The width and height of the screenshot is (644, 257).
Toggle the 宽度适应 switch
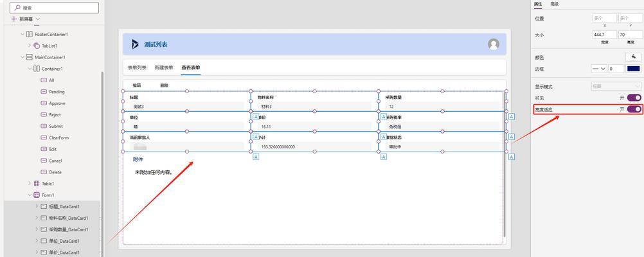pyautogui.click(x=634, y=109)
